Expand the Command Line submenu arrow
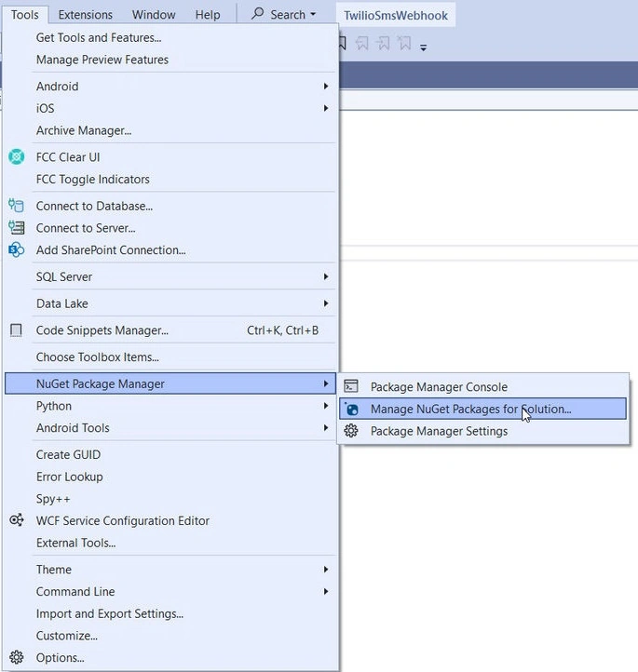Screen dimensions: 638x672 (x=326, y=591)
